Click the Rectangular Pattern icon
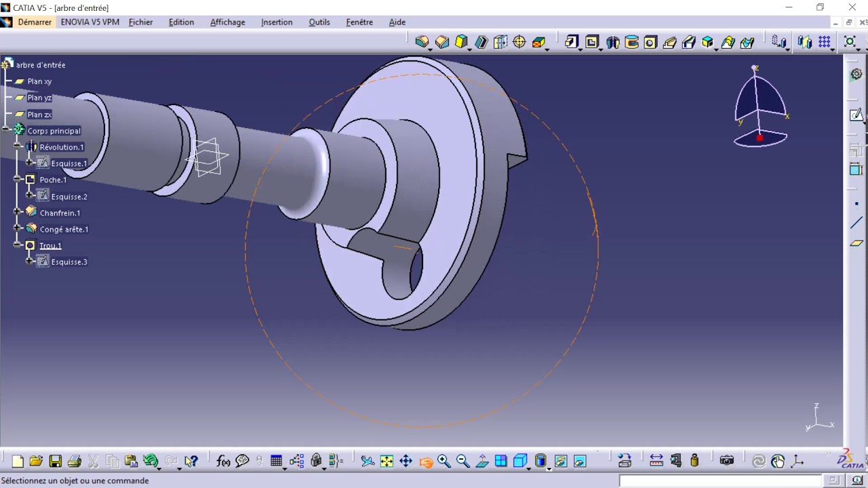Viewport: 868px width, 488px height. 825,42
